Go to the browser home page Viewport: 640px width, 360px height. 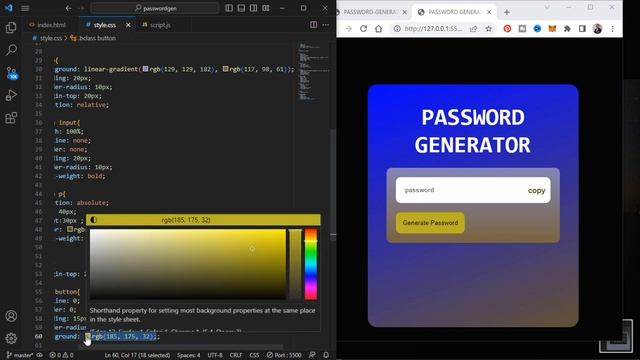click(x=378, y=29)
